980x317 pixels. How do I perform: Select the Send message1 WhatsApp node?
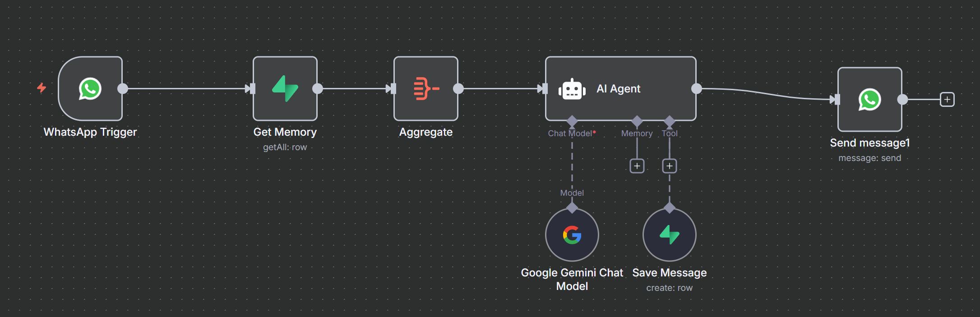tap(869, 100)
